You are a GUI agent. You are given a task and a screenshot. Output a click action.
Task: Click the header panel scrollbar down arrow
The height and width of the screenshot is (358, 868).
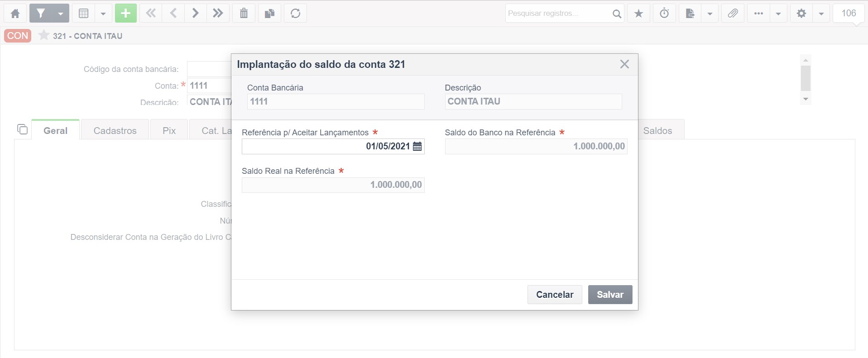pyautogui.click(x=806, y=99)
